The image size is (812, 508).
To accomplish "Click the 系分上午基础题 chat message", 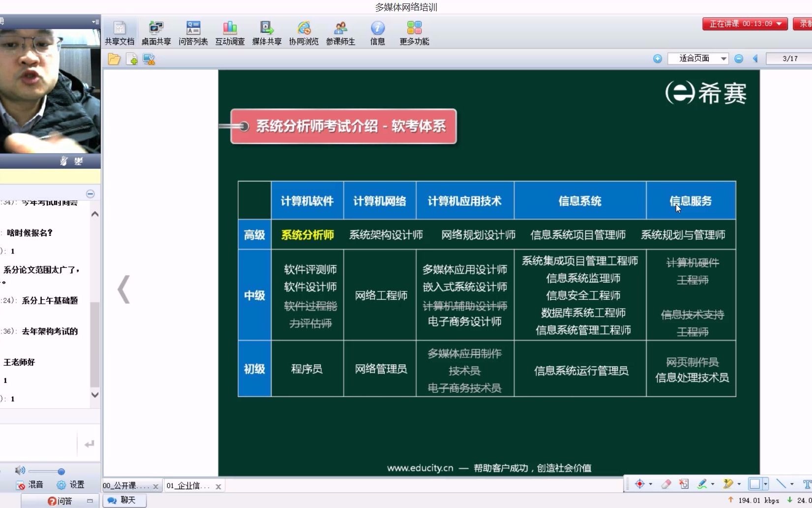I will tap(50, 301).
